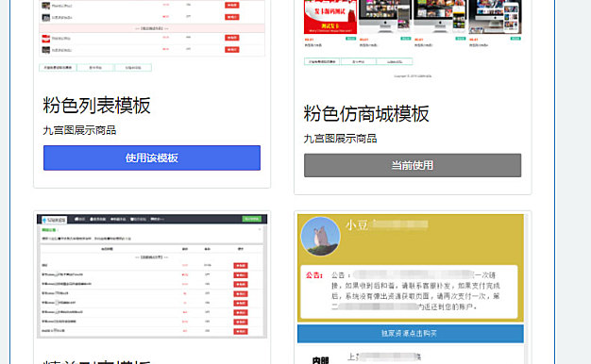Click 九宫图展示商品 under 粉色仿商城模板
The image size is (591, 364).
click(341, 139)
